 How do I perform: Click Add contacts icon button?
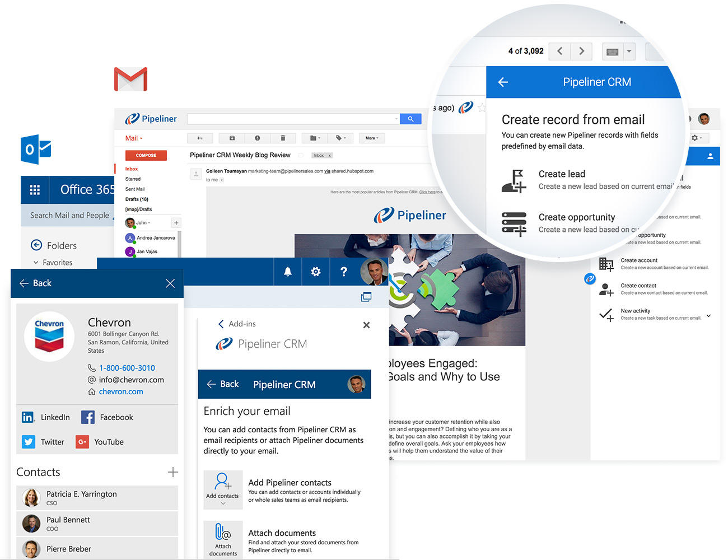222,489
